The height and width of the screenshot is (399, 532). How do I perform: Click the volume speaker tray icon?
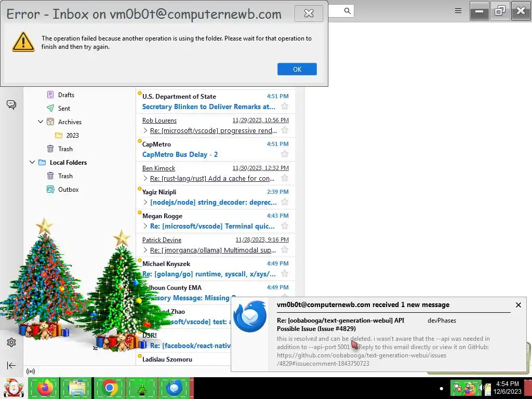(483, 388)
